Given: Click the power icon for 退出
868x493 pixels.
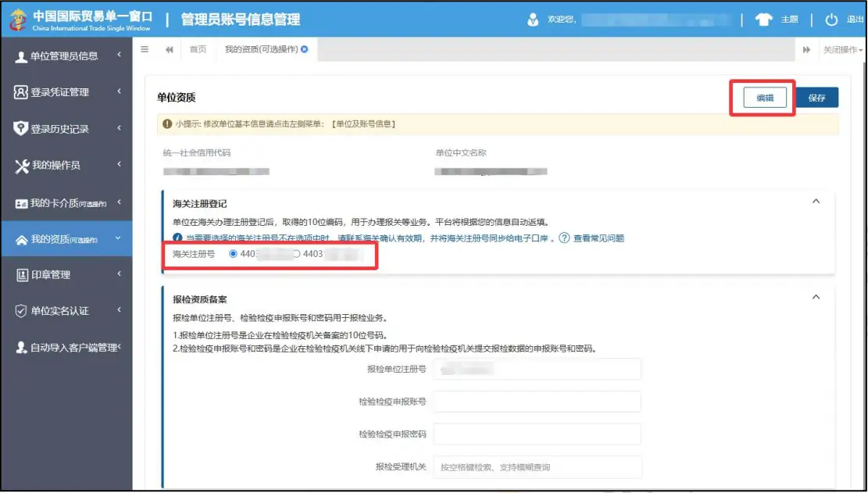Looking at the screenshot, I should tap(831, 20).
